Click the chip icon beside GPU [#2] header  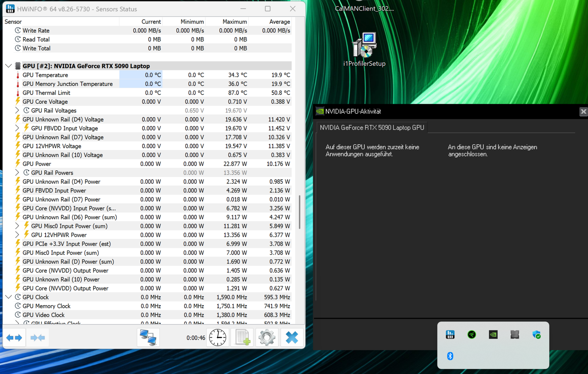click(18, 66)
